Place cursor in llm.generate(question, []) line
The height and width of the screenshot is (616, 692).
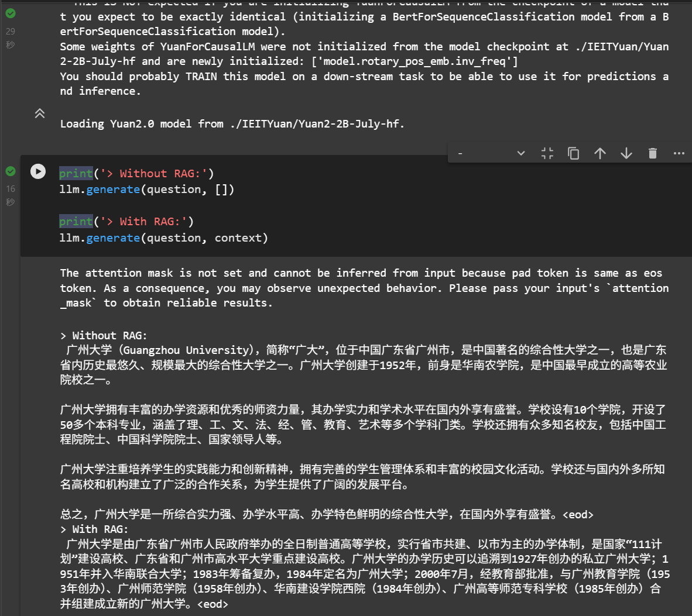coord(147,189)
